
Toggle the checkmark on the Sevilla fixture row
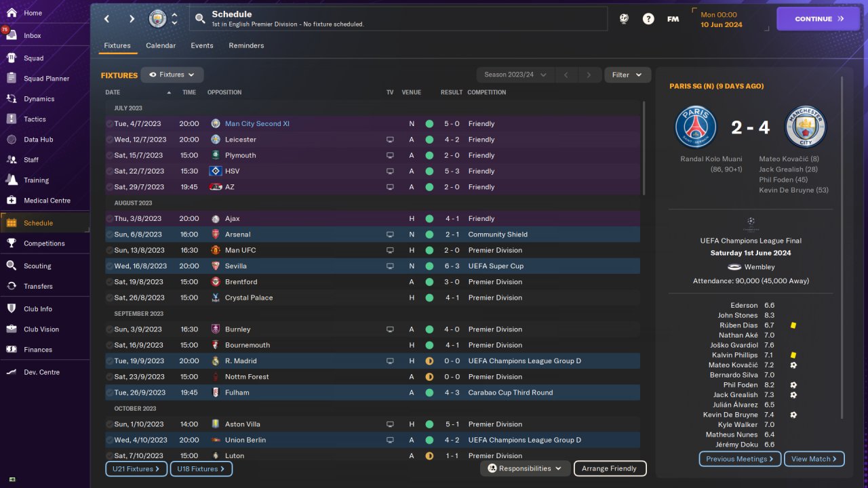click(x=110, y=266)
